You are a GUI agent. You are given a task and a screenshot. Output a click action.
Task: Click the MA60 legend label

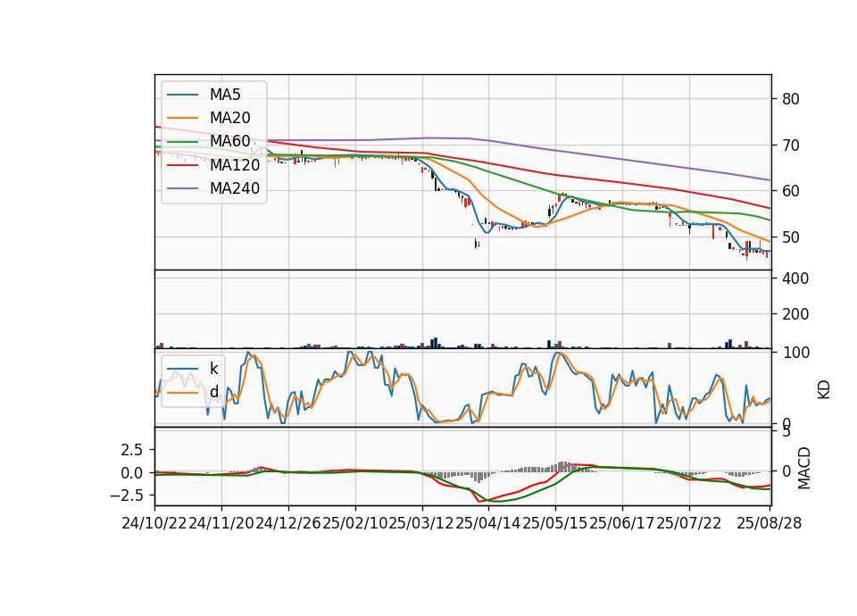(229, 142)
